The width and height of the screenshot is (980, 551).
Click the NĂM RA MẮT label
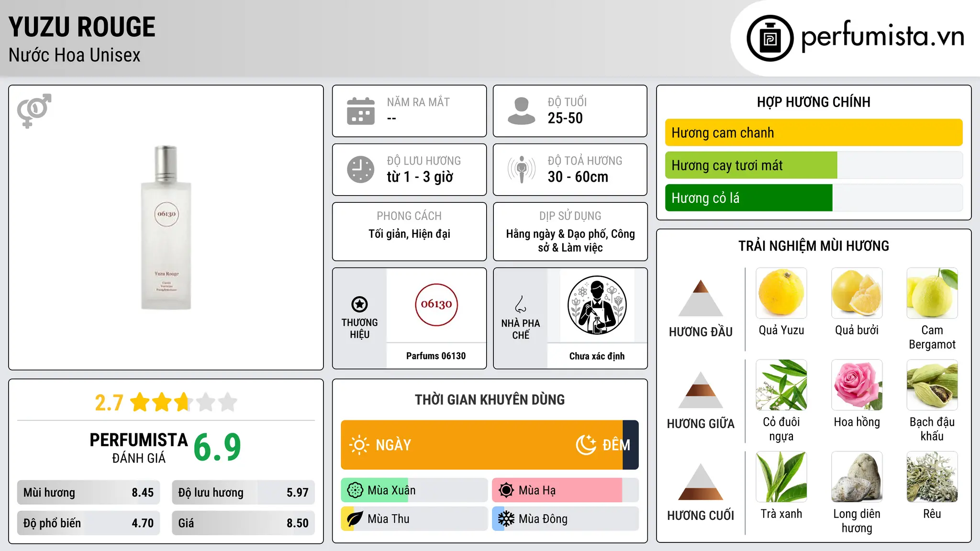(418, 102)
